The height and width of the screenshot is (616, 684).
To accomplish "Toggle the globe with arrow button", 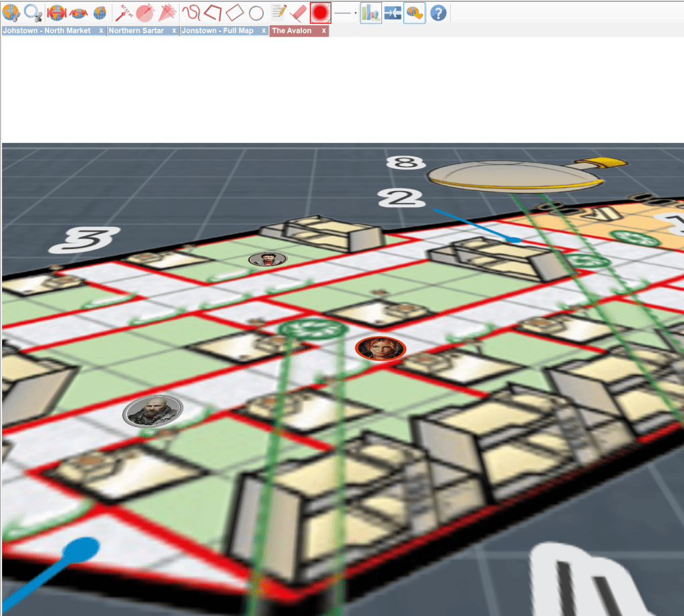I will click(414, 13).
